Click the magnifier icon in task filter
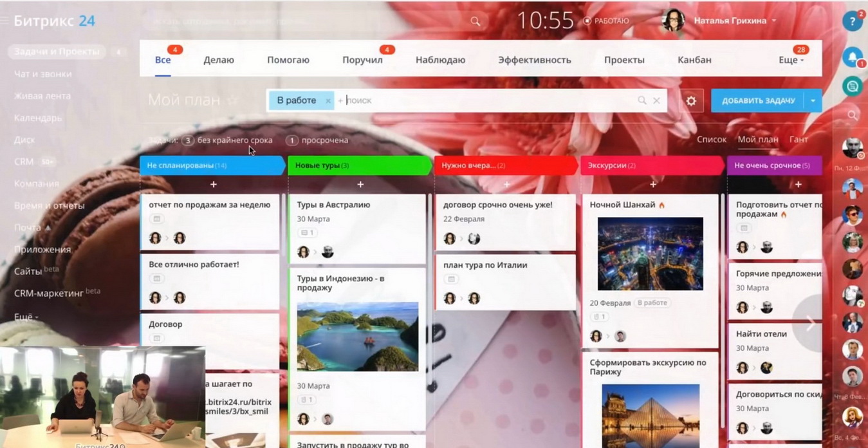Viewport: 868px width, 448px height. click(642, 100)
